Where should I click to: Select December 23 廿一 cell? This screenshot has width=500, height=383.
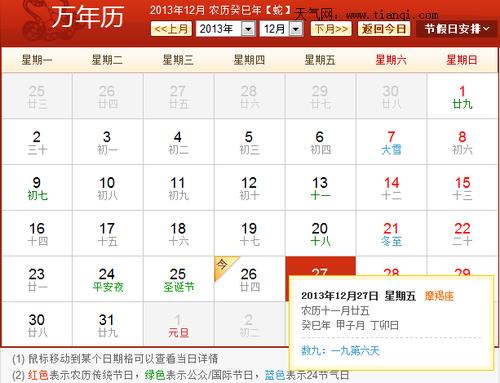click(x=37, y=279)
